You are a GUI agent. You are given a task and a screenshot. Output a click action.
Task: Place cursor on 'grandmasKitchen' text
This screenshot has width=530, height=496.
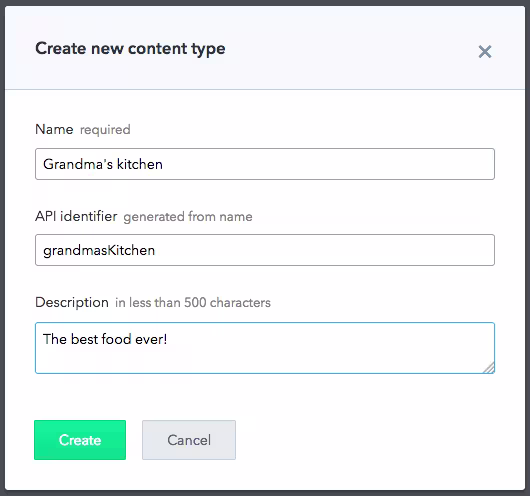[x=99, y=251]
